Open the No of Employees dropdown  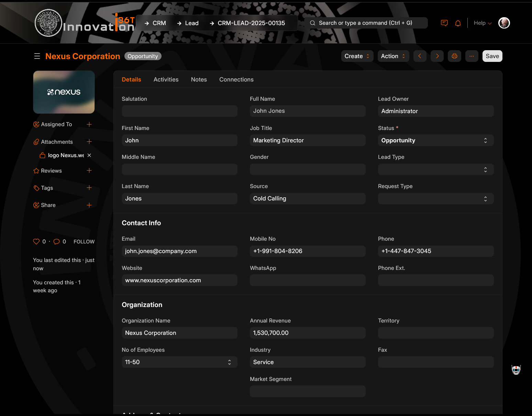179,362
